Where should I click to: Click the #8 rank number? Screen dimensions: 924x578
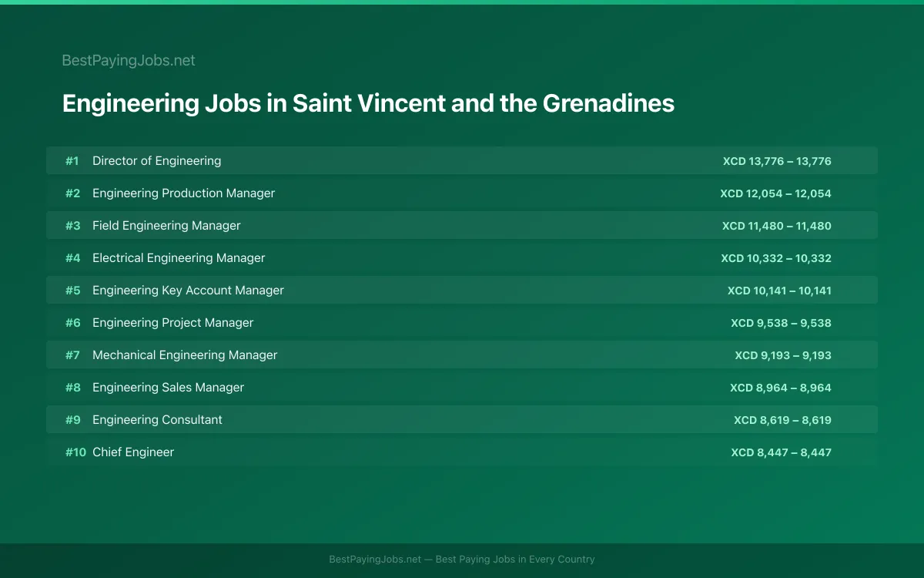[72, 388]
